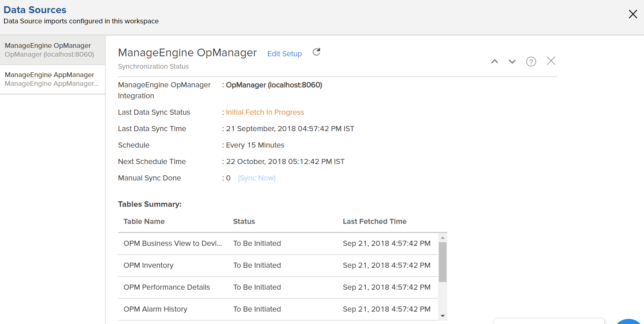644x324 pixels.
Task: Select the OPM Alarm History table row
Action: coord(278,309)
